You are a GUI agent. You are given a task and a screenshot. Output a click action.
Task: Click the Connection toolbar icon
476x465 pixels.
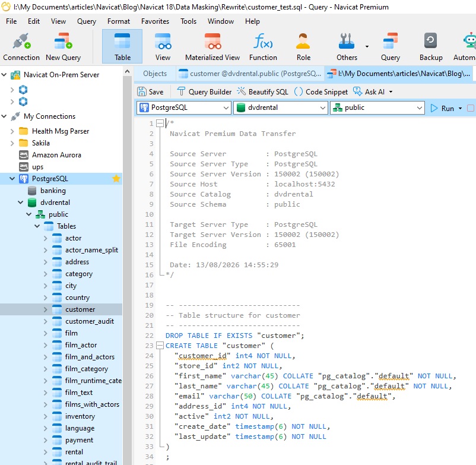click(21, 46)
